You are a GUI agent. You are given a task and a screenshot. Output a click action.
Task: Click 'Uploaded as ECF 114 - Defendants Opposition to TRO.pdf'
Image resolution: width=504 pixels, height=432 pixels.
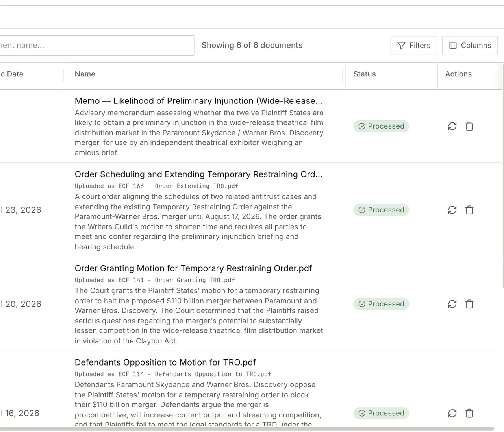click(x=173, y=374)
